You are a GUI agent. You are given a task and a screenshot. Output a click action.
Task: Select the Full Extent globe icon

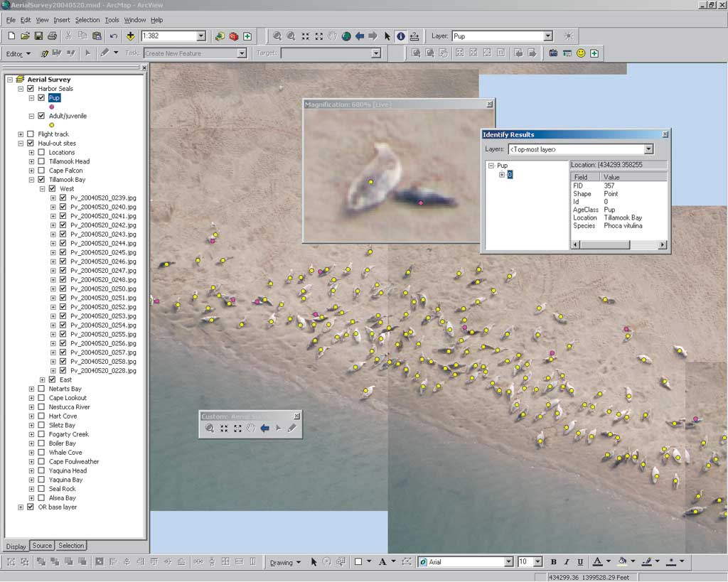coord(346,36)
